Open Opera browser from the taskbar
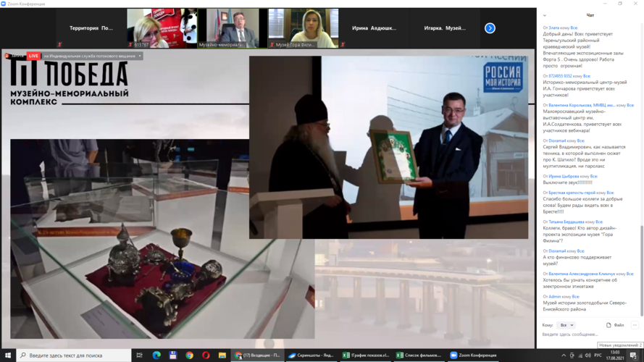The height and width of the screenshot is (362, 644). [206, 355]
